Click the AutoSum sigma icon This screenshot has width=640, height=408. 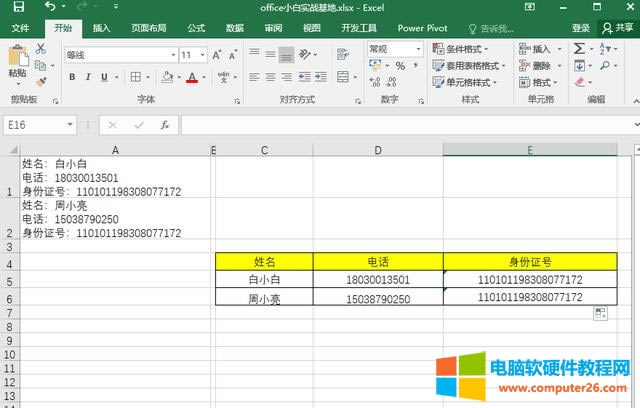point(579,48)
